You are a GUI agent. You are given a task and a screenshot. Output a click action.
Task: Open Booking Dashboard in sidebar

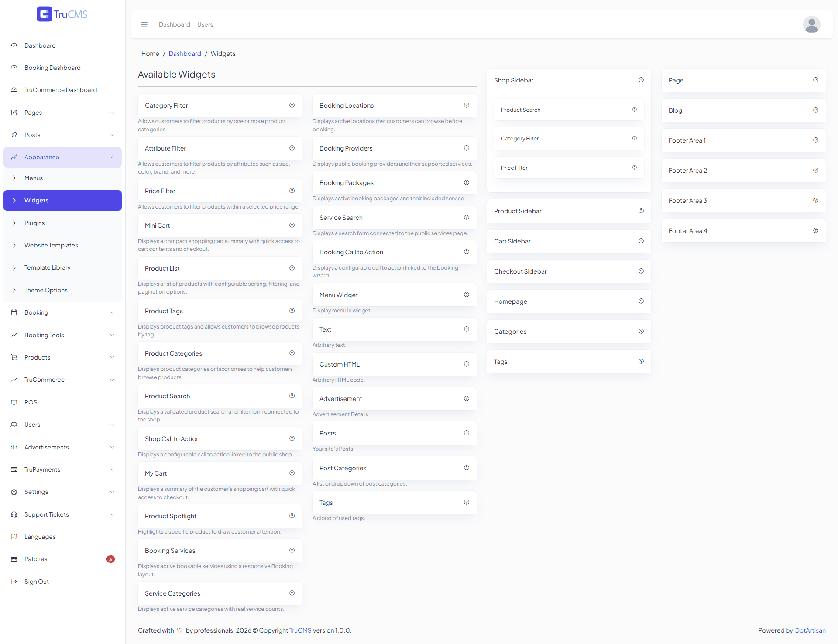click(62, 68)
